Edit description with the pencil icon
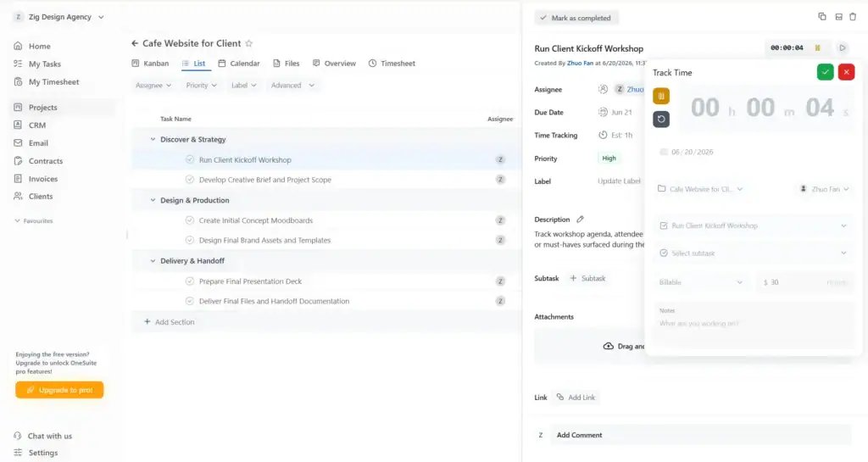This screenshot has height=462, width=868. (x=580, y=219)
